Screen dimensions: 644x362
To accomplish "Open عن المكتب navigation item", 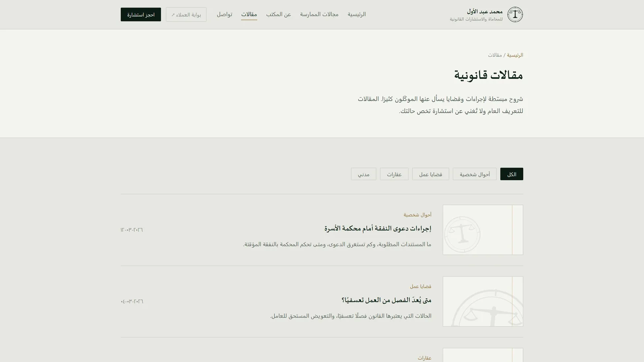I will pyautogui.click(x=279, y=14).
